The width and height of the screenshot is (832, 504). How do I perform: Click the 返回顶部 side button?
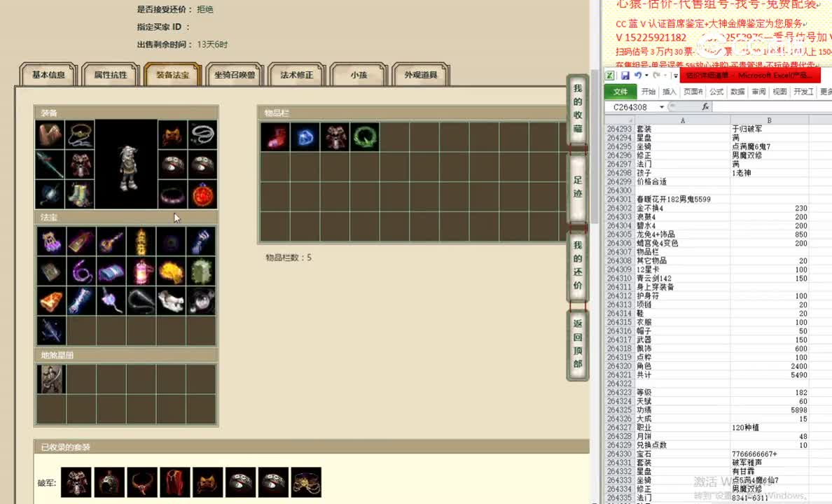tap(577, 344)
